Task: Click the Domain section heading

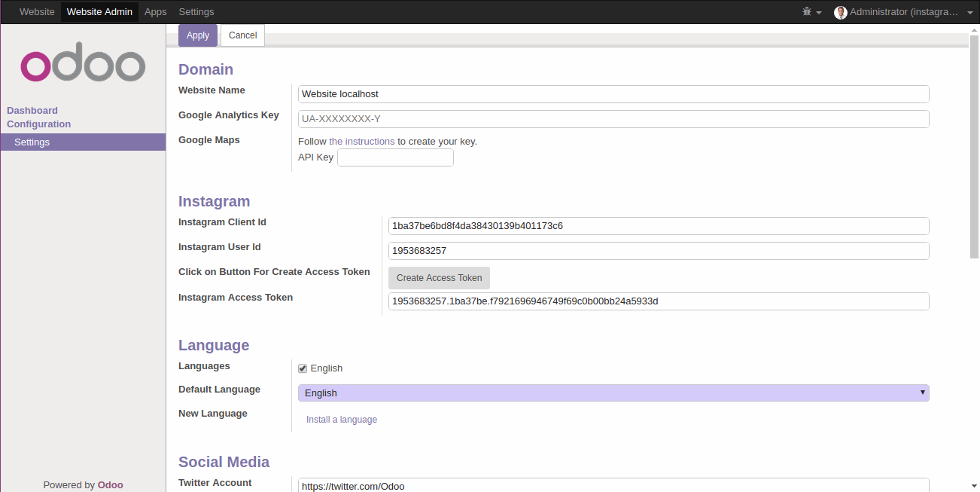Action: (205, 69)
